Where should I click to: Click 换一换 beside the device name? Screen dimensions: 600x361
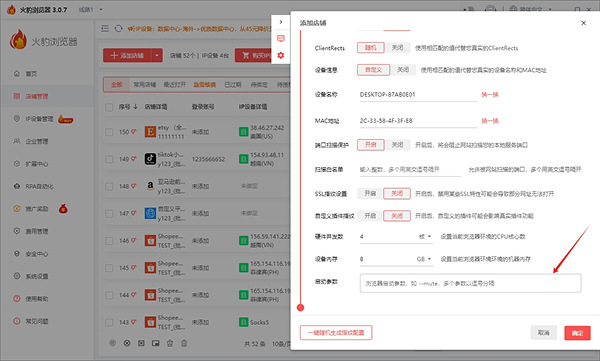[490, 95]
